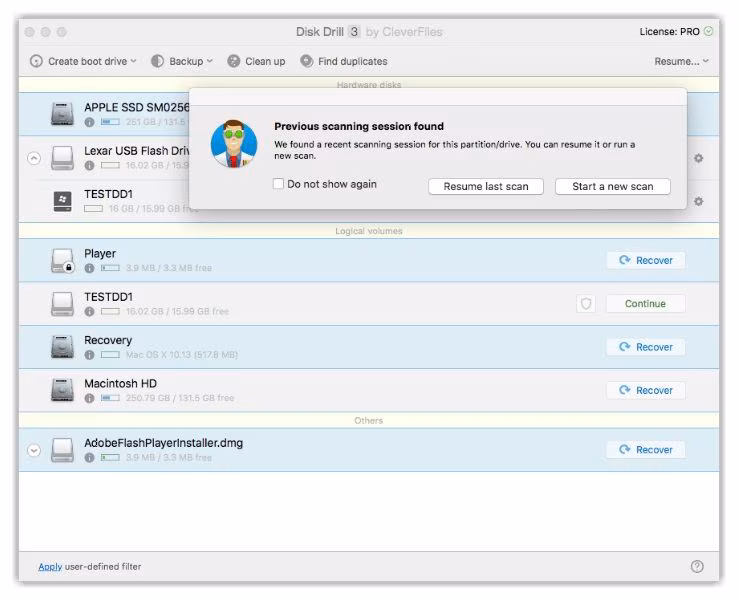The height and width of the screenshot is (602, 740).
Task: Click the Player volume usage bar
Action: click(x=110, y=268)
